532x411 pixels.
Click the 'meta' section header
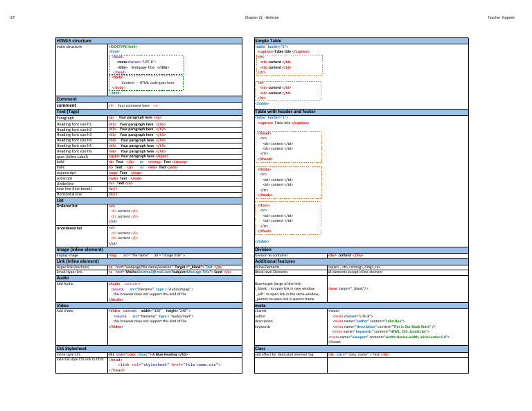coord(260,305)
